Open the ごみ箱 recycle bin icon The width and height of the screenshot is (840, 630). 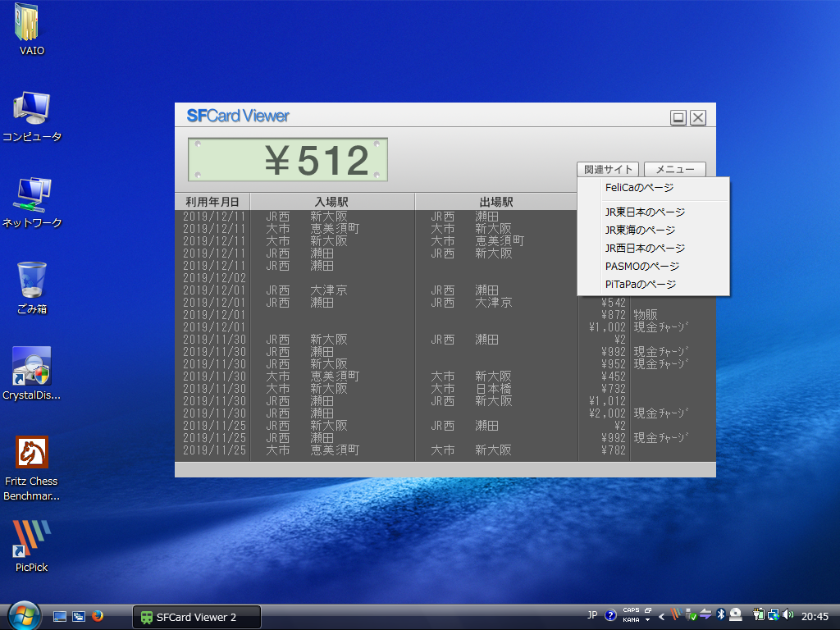(32, 288)
